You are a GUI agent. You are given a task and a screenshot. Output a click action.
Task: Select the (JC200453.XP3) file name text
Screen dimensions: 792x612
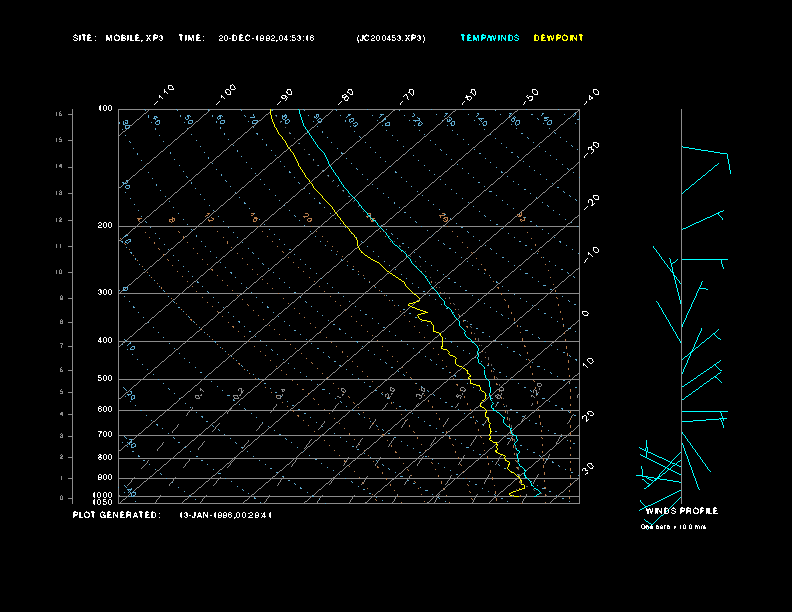390,38
